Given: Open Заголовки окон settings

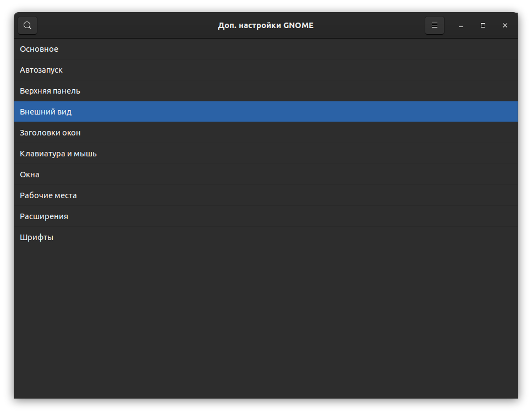Looking at the screenshot, I should pos(50,133).
